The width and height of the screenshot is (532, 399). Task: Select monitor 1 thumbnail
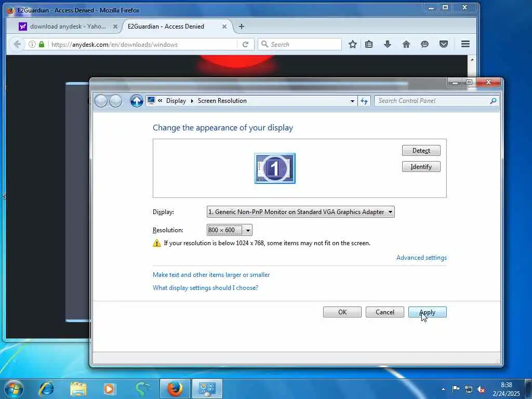click(x=275, y=168)
